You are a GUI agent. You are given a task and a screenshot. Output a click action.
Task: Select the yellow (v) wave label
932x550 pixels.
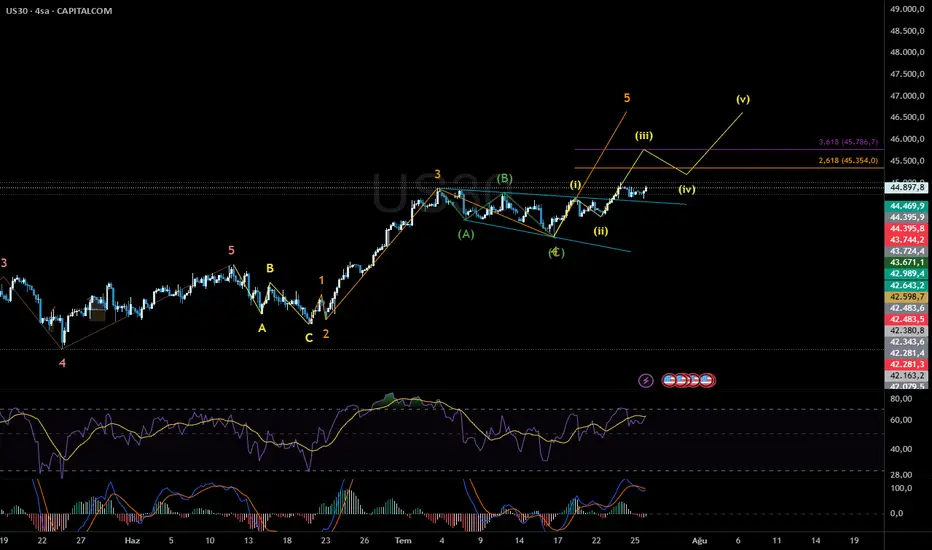coord(742,99)
